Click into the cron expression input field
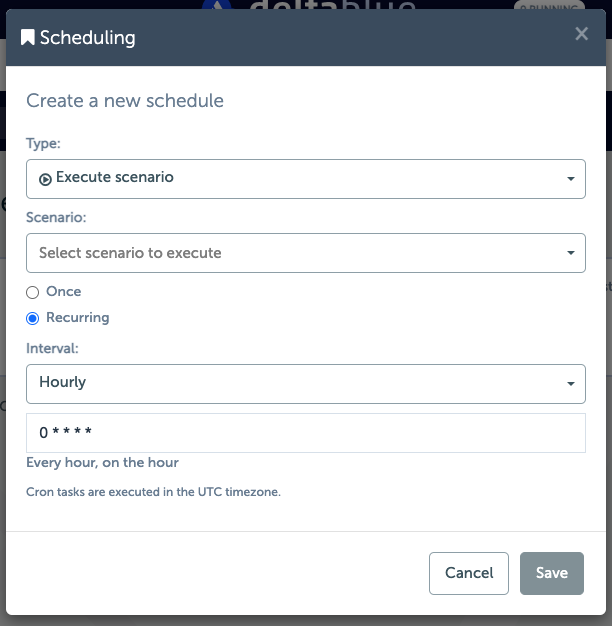 [306, 433]
